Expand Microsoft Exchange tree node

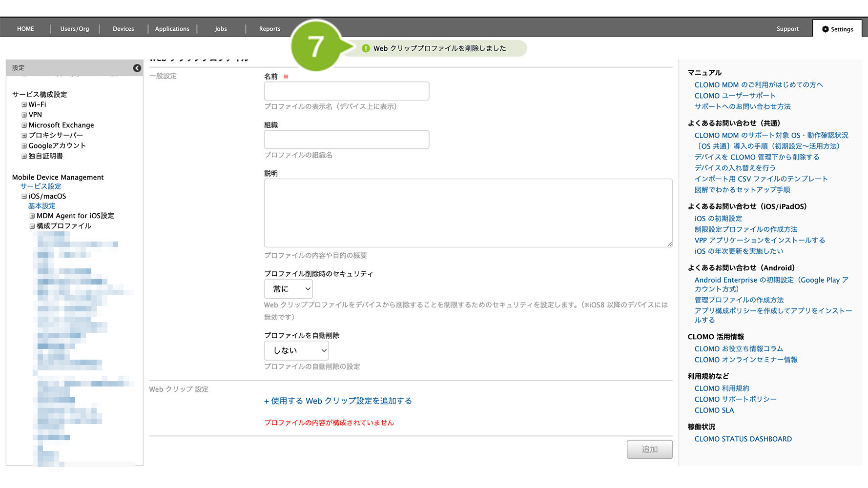24,125
